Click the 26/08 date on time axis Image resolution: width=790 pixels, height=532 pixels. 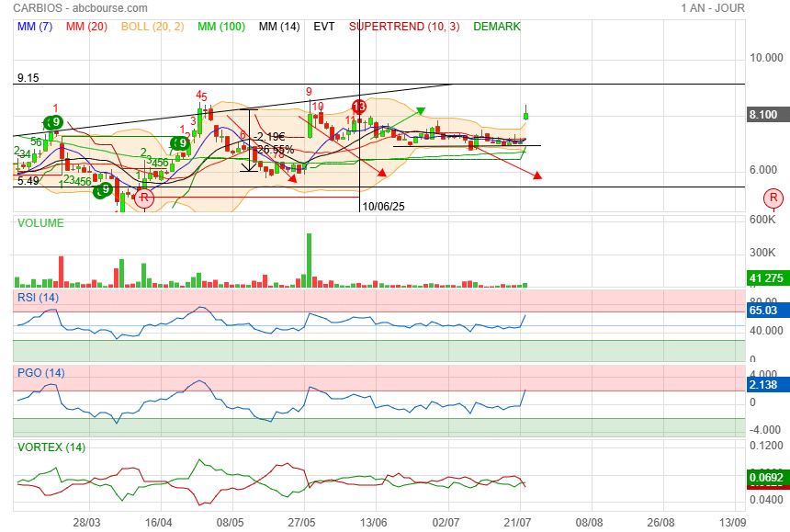pyautogui.click(x=661, y=523)
